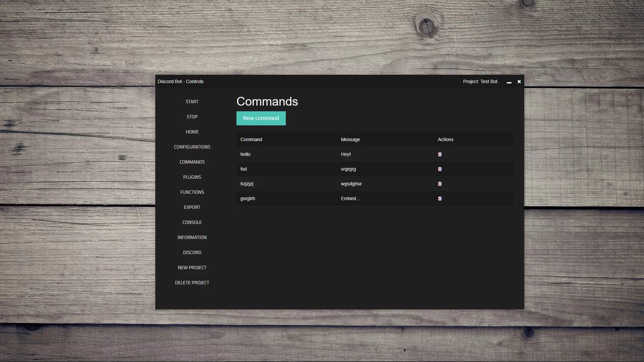Viewport: 644px width, 362px height.
Task: Go to HOME page
Action: tap(192, 132)
